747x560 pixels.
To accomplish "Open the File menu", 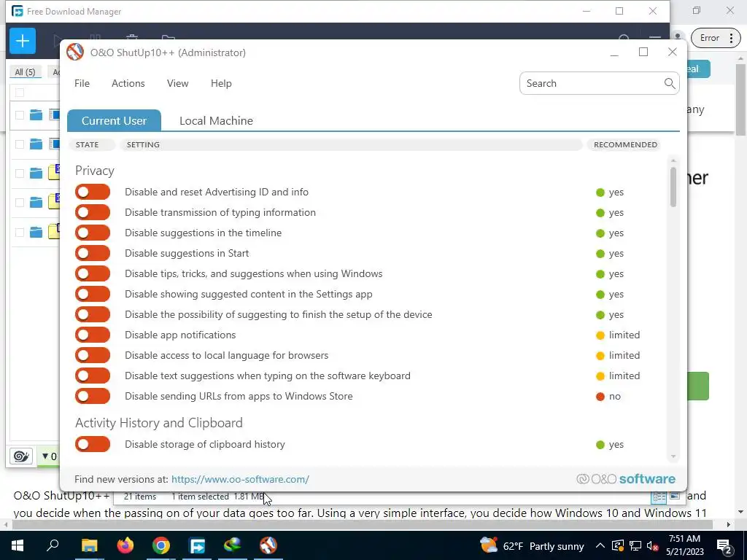I will [82, 83].
